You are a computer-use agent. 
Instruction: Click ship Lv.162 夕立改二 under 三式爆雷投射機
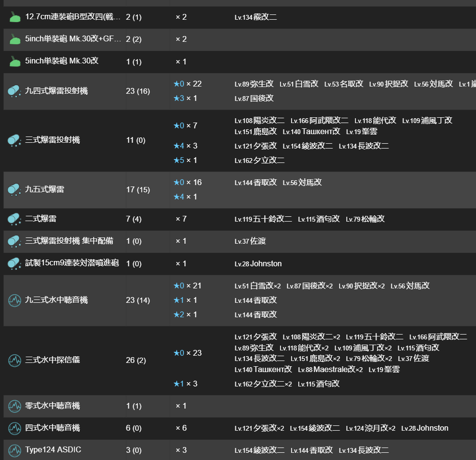tap(259, 161)
